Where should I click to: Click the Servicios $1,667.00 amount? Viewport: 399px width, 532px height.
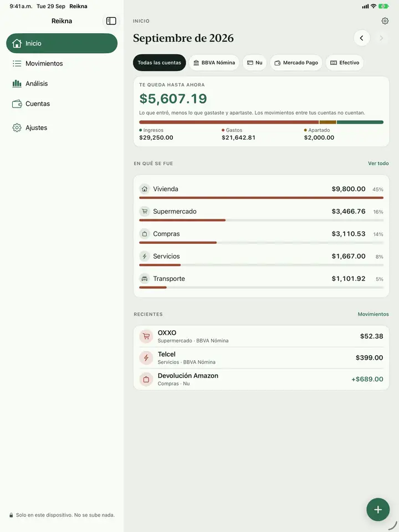click(x=349, y=256)
